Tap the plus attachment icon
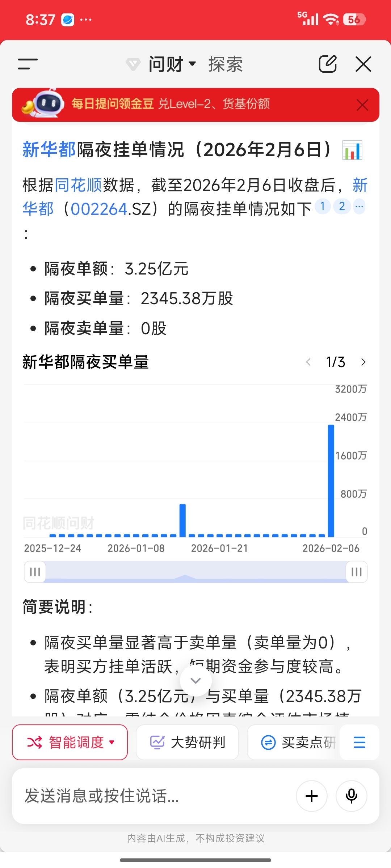Screen dimensions: 391x868 (312, 796)
